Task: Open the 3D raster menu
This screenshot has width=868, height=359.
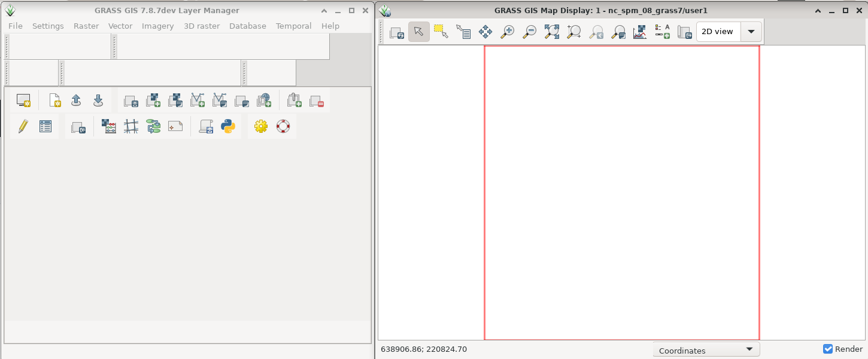Action: click(202, 26)
